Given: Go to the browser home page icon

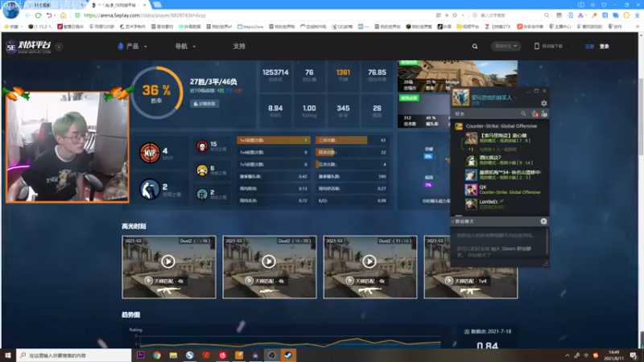Looking at the screenshot, I should 64,15.
